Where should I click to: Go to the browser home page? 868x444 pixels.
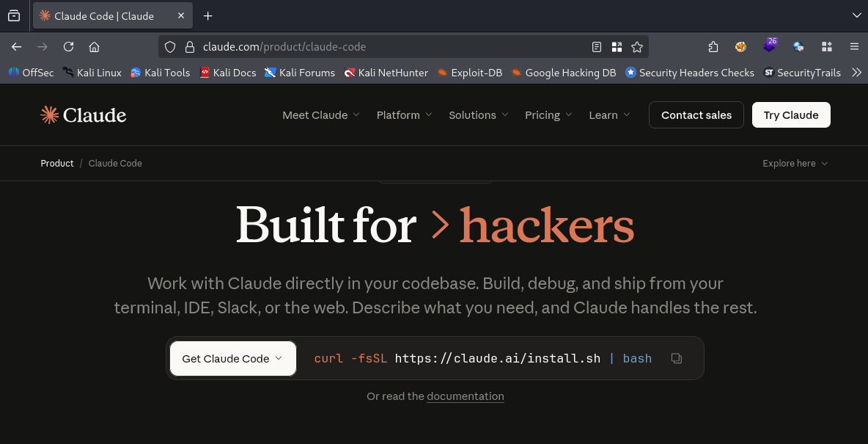coord(94,47)
